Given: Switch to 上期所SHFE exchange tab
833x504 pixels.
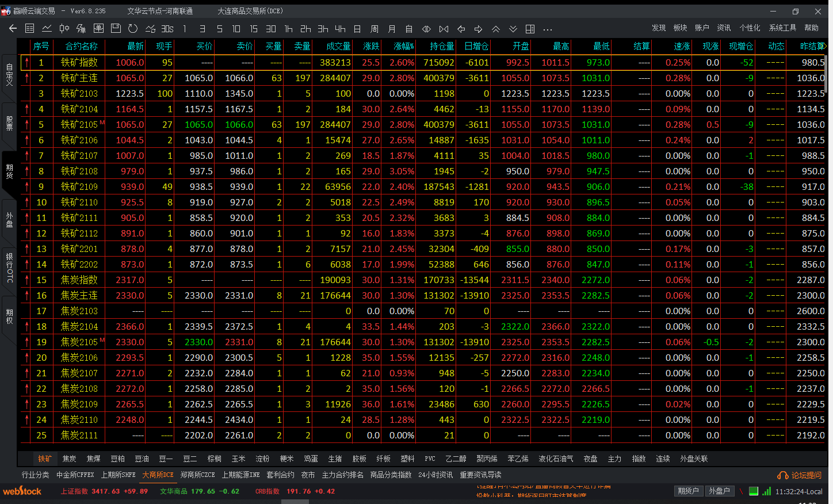Looking at the screenshot, I should (x=119, y=475).
